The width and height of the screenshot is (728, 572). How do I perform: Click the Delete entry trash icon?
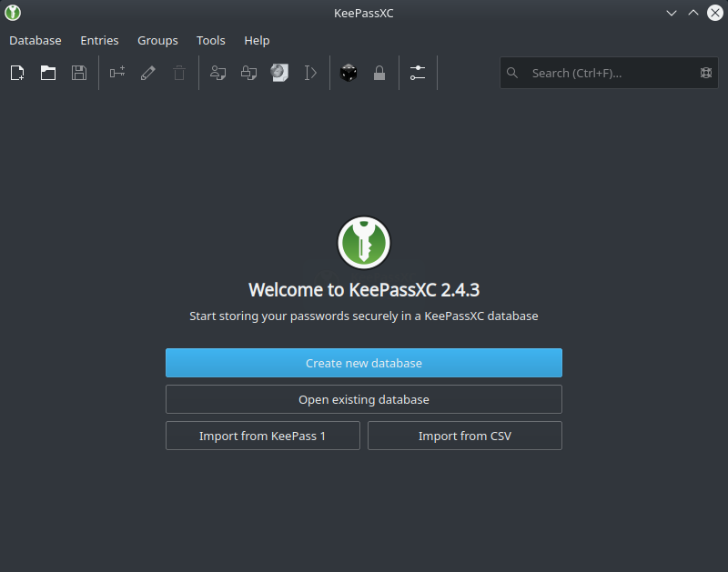click(x=179, y=73)
